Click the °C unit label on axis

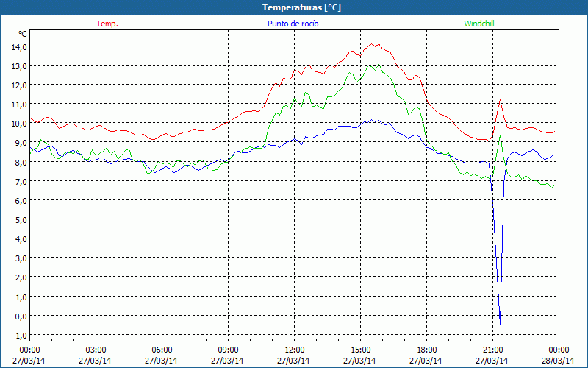(23, 34)
